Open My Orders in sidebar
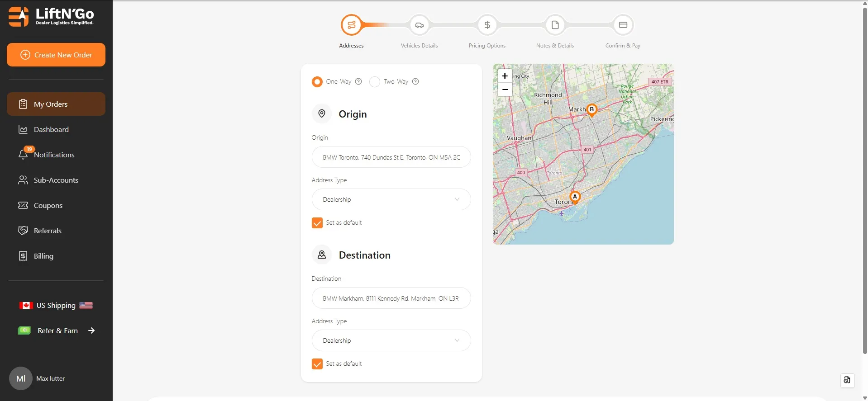This screenshot has height=401, width=868. tap(56, 104)
